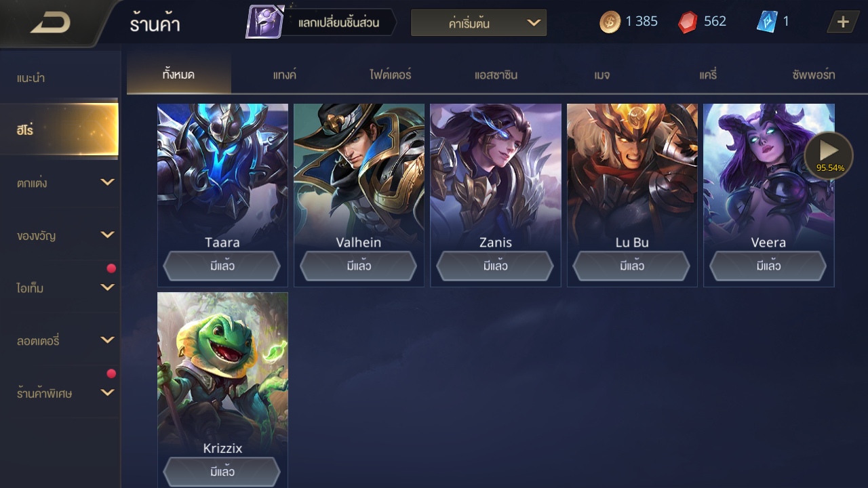Select the ซัพพอร์ท hero tab
The image size is (868, 488).
point(813,75)
